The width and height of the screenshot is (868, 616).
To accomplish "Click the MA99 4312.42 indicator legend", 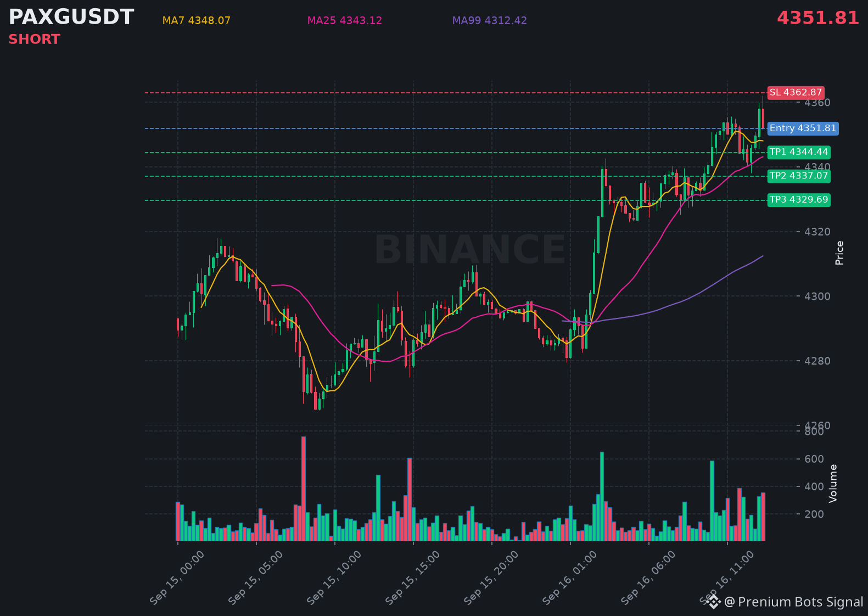I will click(x=490, y=20).
